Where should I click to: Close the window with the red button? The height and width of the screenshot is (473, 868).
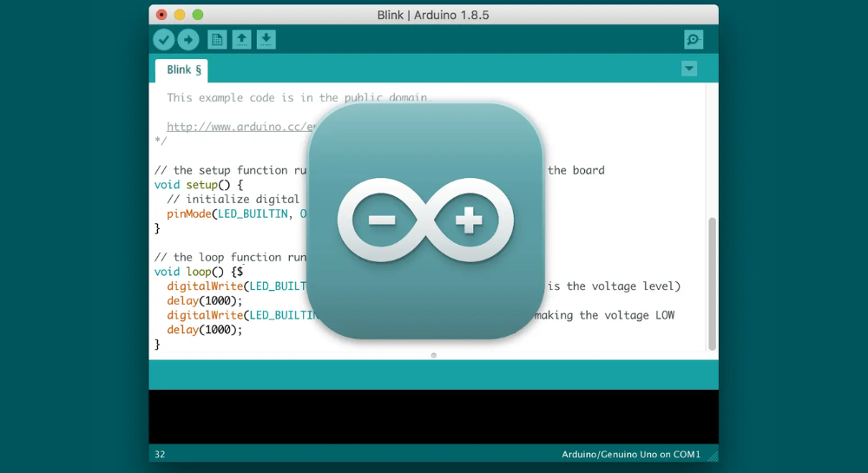[161, 15]
